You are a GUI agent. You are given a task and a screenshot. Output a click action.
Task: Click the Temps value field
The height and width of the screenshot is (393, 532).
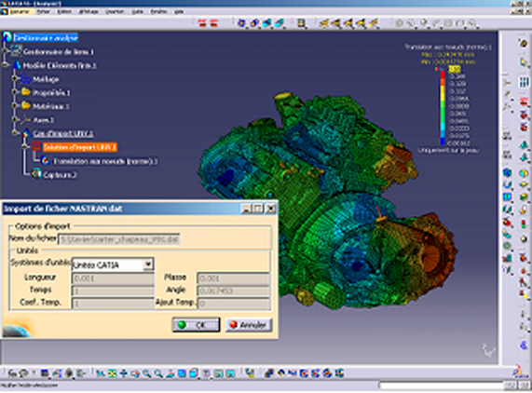click(113, 291)
